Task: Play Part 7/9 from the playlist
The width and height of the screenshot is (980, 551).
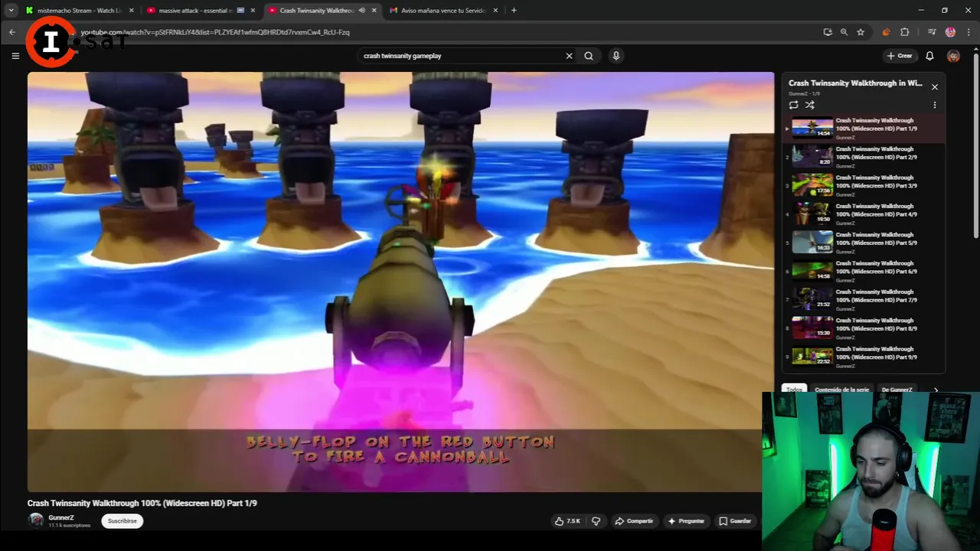Action: tap(864, 299)
